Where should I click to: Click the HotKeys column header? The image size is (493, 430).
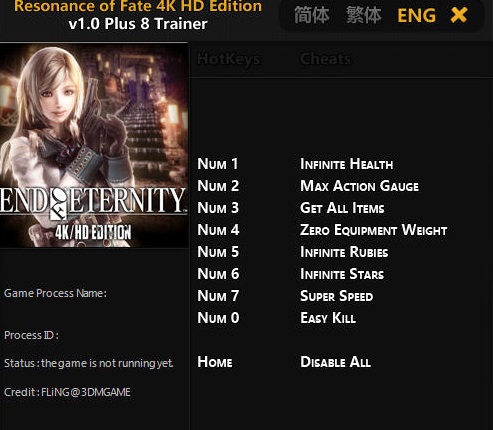[x=229, y=59]
